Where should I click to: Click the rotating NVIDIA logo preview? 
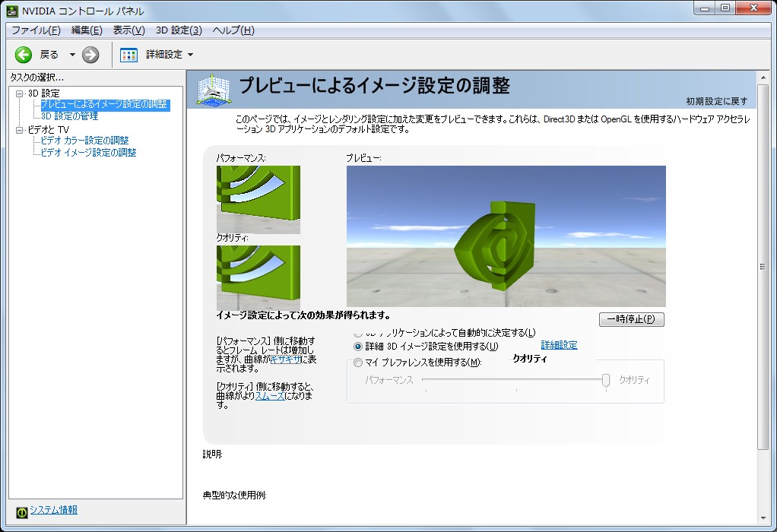pyautogui.click(x=506, y=236)
